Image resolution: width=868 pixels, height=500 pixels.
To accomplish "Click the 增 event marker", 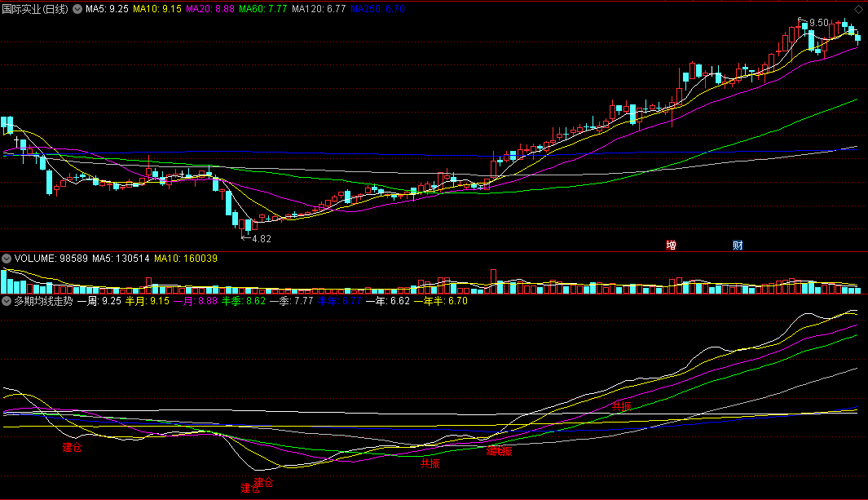I will [x=671, y=245].
